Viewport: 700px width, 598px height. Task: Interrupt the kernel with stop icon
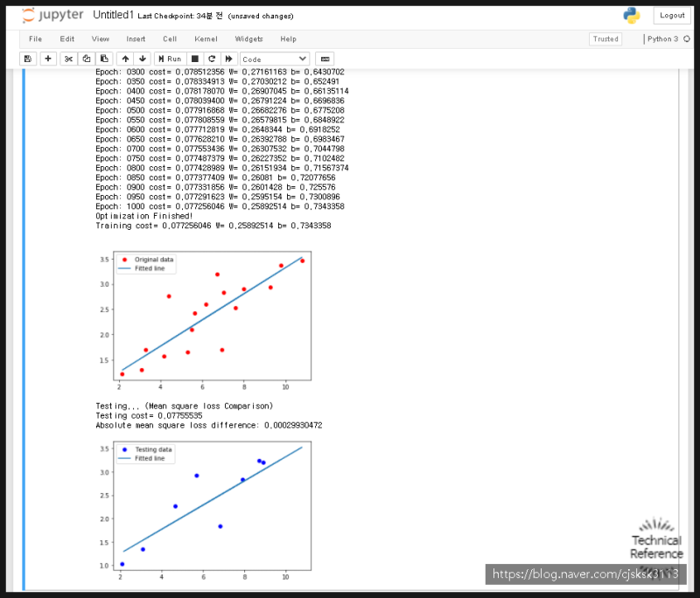197,59
